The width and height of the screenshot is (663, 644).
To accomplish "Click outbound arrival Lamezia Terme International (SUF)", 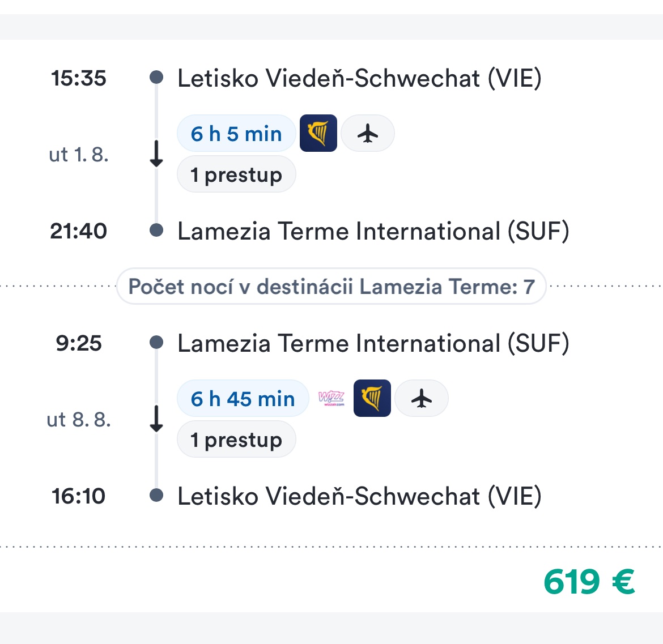I will pyautogui.click(x=373, y=231).
